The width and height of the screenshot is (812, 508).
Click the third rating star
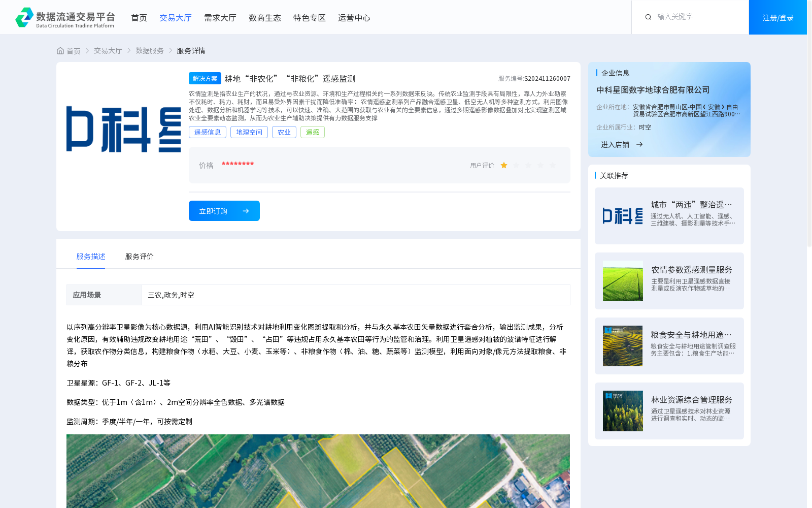coord(528,165)
